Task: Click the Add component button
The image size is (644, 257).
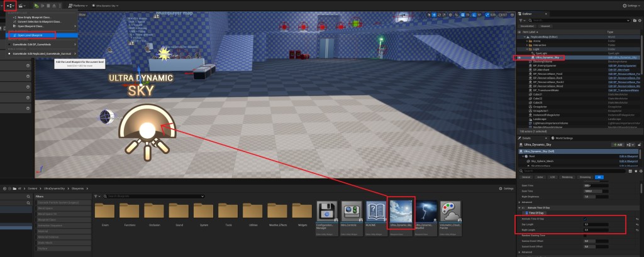Action: 618,145
